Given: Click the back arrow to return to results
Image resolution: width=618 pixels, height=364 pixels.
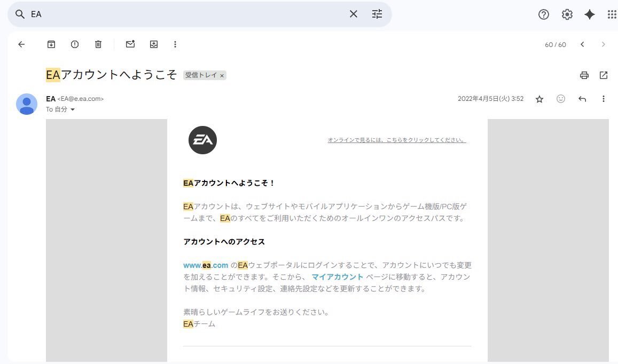Looking at the screenshot, I should point(21,44).
